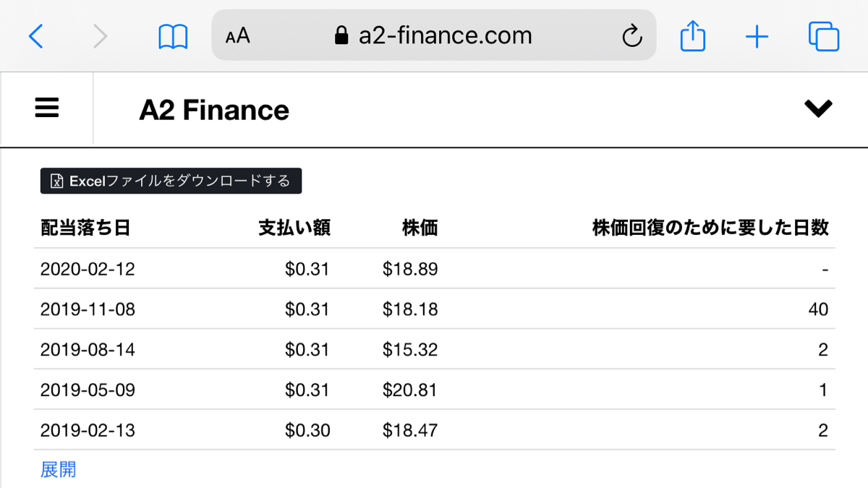
Task: Open the Safari bookmarks panel
Action: pos(172,35)
